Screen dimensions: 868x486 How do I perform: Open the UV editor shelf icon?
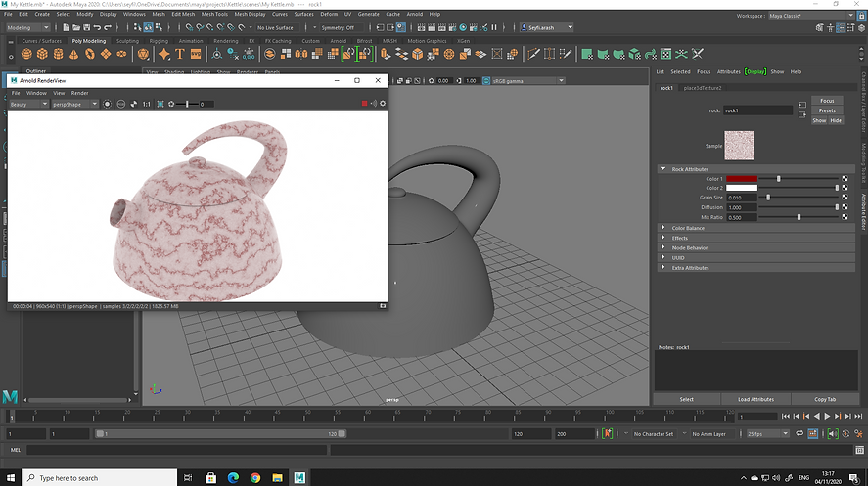[666, 54]
